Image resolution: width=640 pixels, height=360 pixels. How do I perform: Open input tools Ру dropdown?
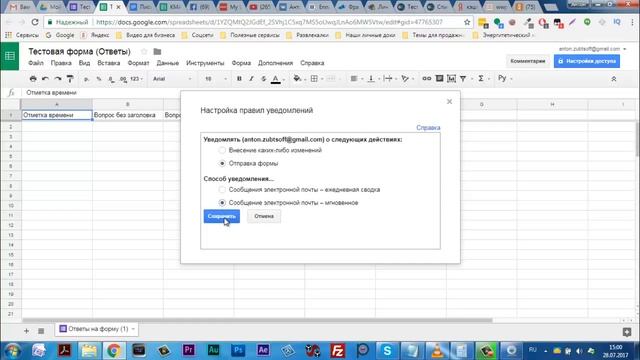(x=504, y=78)
